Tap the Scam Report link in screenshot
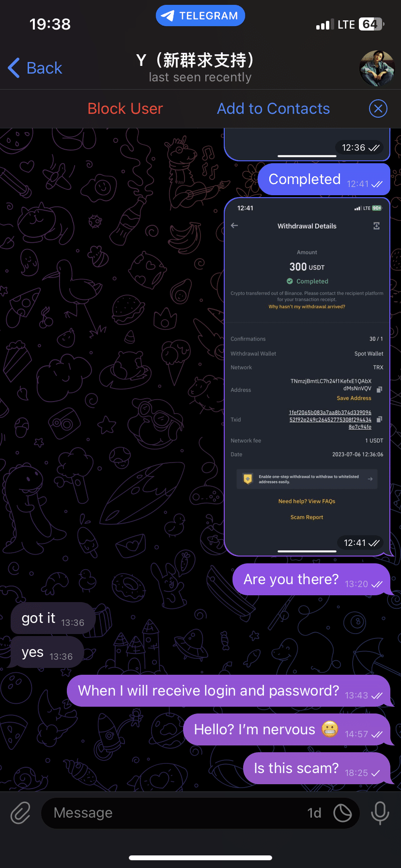 pos(307,517)
